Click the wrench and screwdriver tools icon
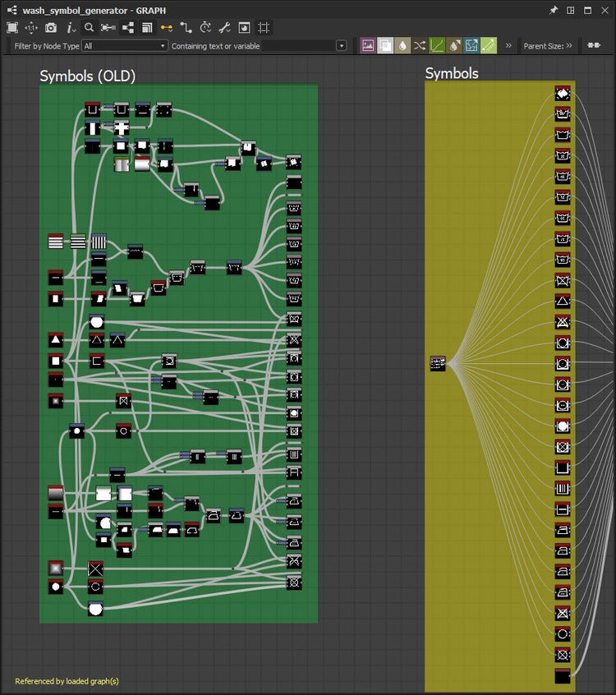The height and width of the screenshot is (695, 616). pos(224,27)
